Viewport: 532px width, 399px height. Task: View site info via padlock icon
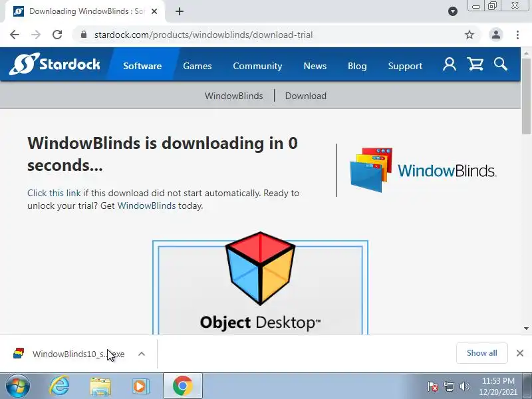pos(84,35)
